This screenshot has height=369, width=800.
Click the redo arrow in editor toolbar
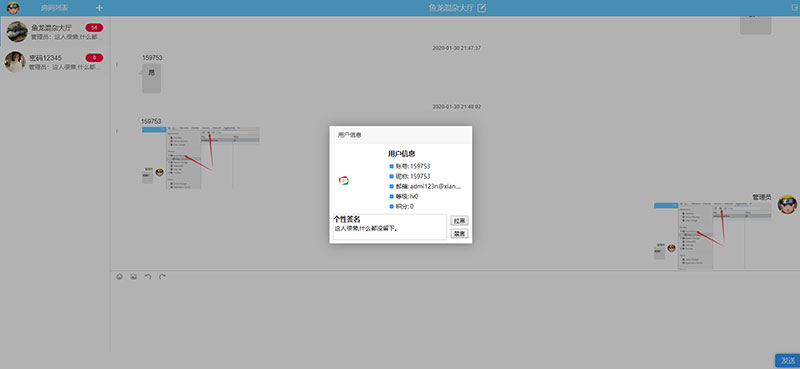coord(162,277)
